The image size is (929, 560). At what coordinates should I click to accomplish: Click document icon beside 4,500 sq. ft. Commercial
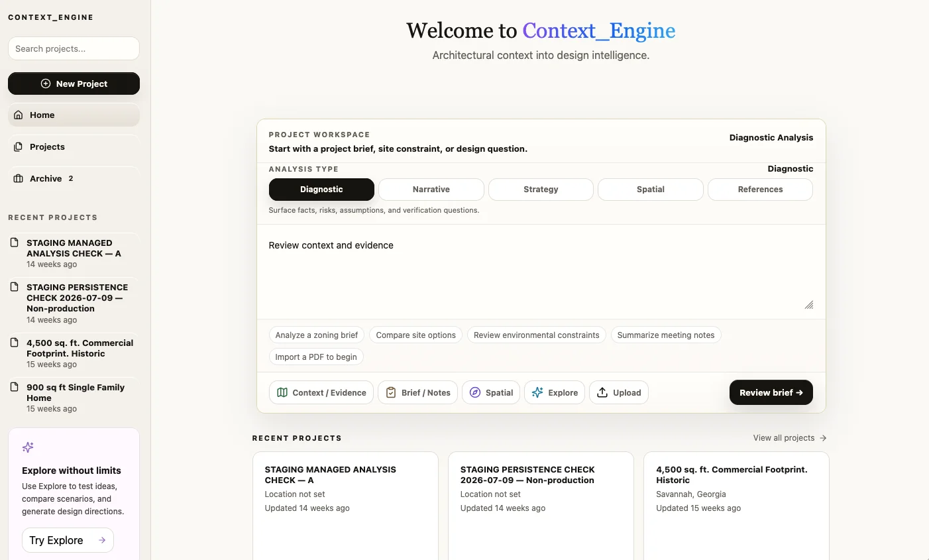(x=15, y=343)
